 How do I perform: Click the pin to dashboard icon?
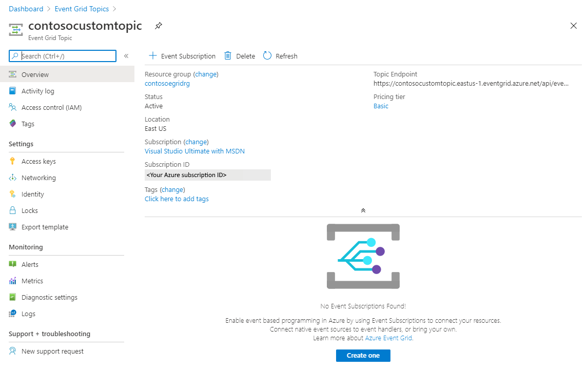tap(159, 26)
